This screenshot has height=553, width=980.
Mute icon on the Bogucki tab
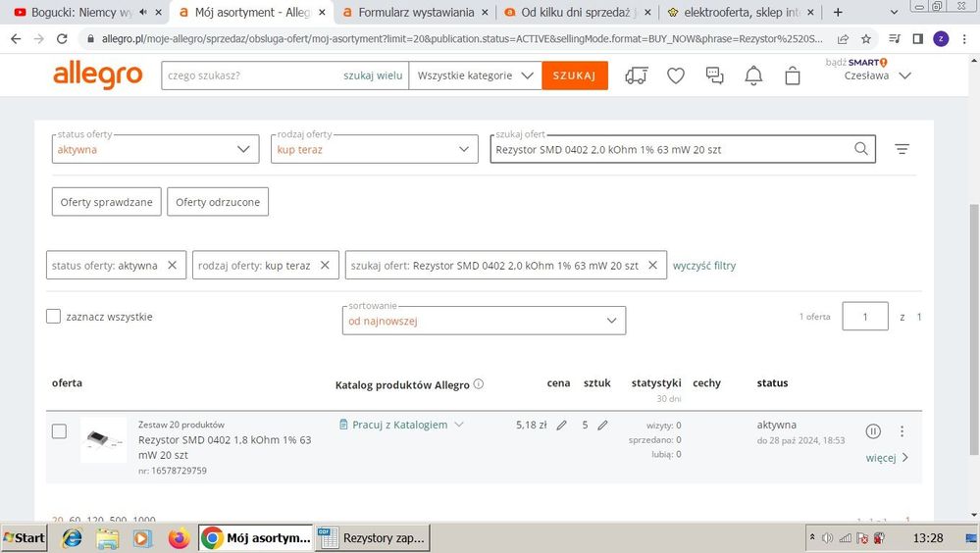click(x=143, y=12)
